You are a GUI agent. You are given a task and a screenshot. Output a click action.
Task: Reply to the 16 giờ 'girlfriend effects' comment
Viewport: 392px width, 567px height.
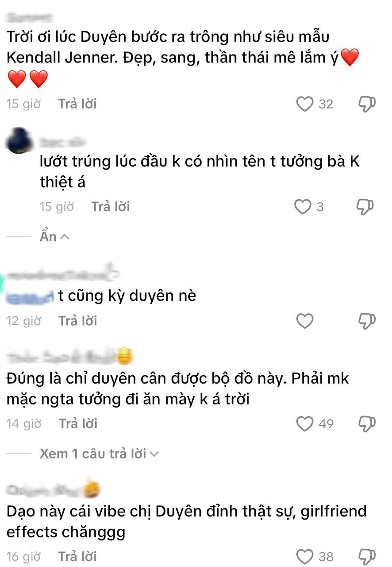77,557
